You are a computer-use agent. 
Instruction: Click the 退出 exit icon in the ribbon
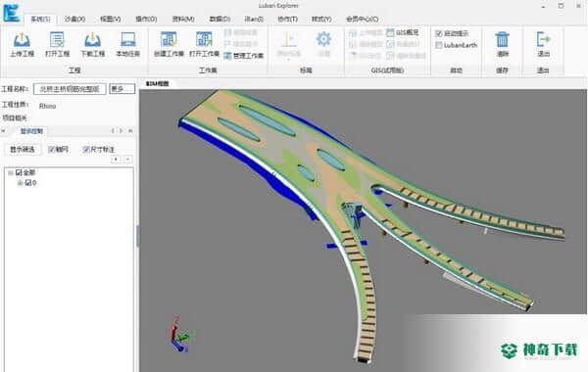[543, 44]
